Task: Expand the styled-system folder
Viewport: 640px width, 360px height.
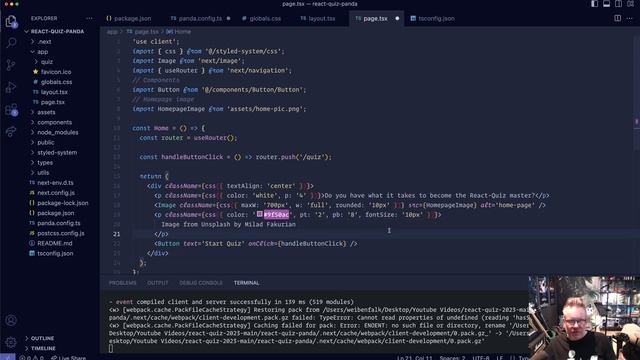Action: pos(57,153)
